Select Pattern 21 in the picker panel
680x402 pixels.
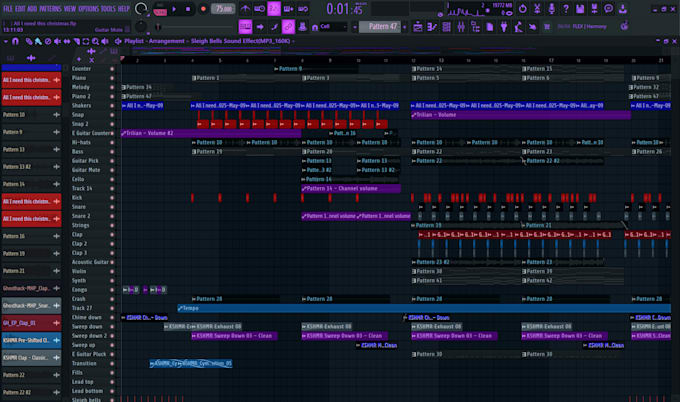(31, 271)
